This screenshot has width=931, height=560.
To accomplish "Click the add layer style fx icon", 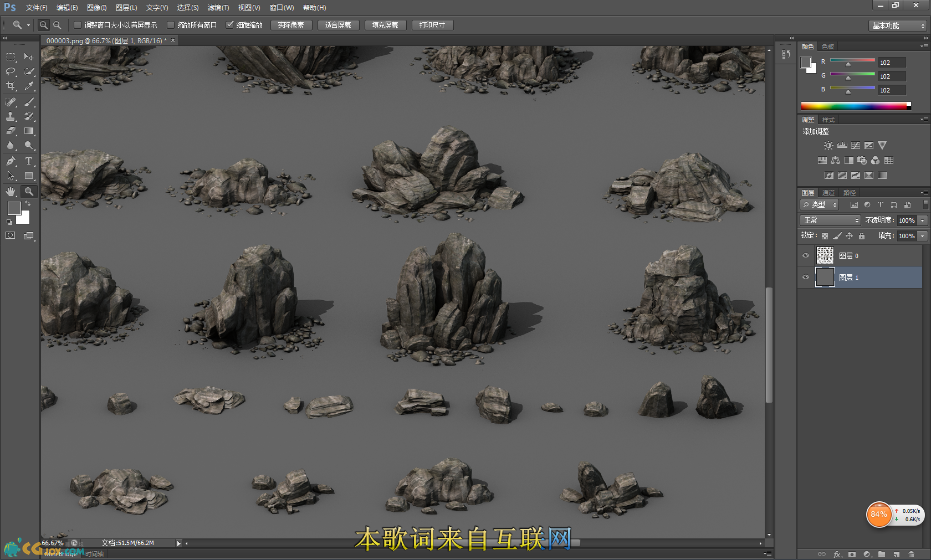I will coord(837,554).
